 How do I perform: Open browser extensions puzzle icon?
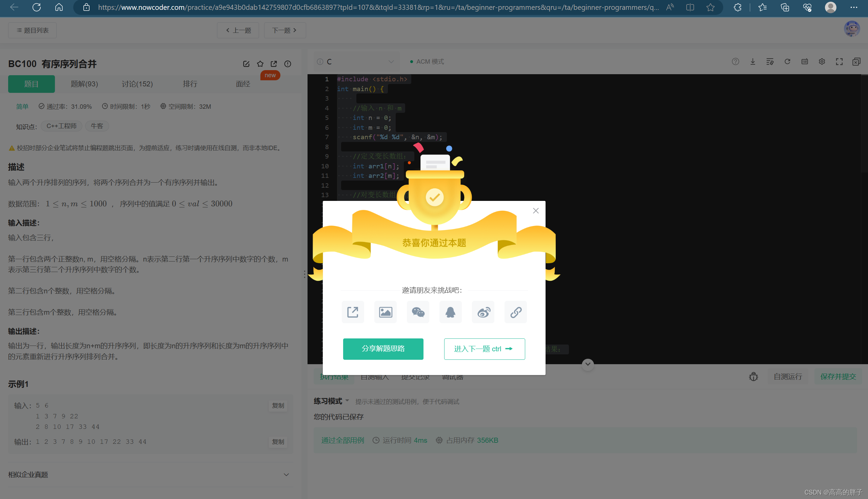[x=738, y=7]
